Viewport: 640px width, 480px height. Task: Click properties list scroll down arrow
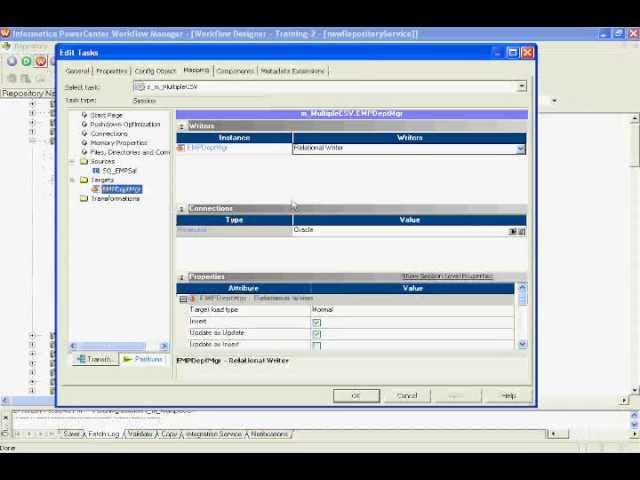522,344
